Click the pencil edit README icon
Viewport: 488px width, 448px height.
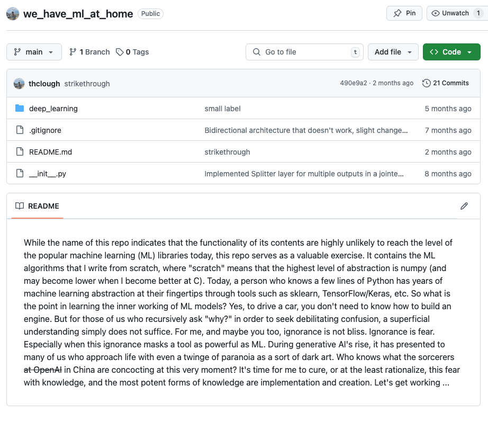(464, 206)
